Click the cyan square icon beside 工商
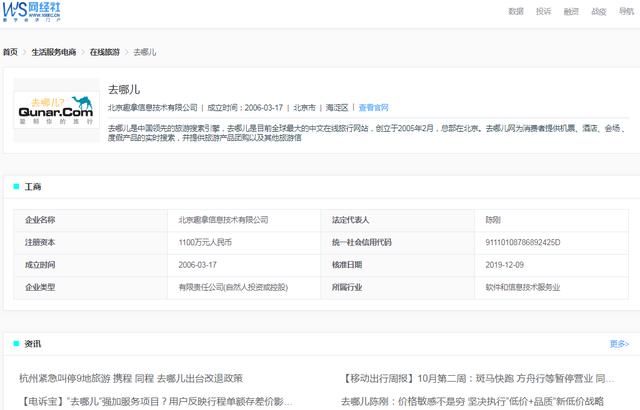Screen dimensions: 640x410 (x=16, y=186)
